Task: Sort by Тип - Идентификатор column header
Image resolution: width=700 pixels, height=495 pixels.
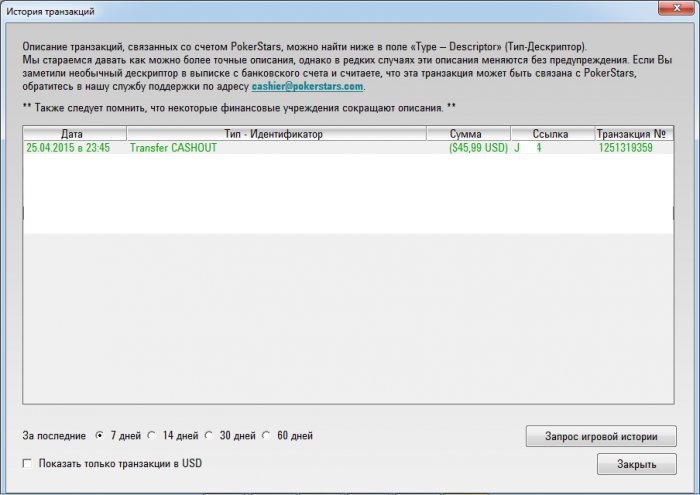Action: [276, 133]
